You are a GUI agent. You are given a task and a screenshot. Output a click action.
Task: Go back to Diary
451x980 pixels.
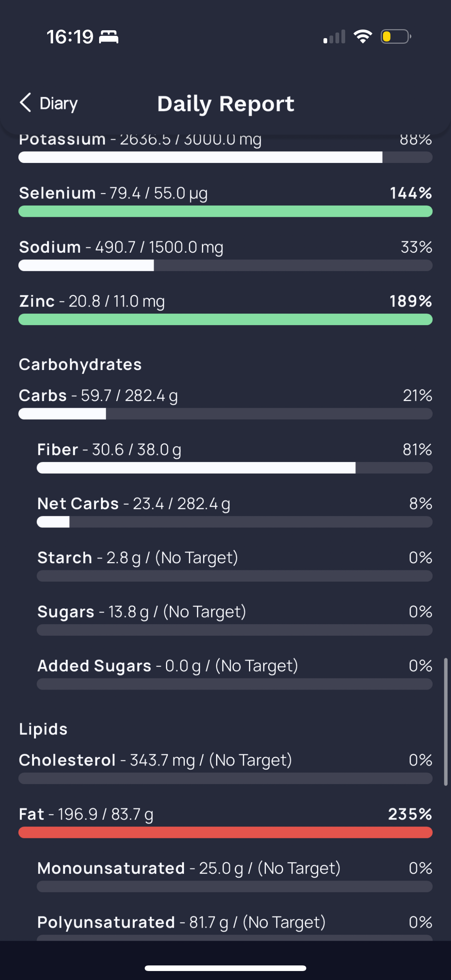(x=49, y=103)
